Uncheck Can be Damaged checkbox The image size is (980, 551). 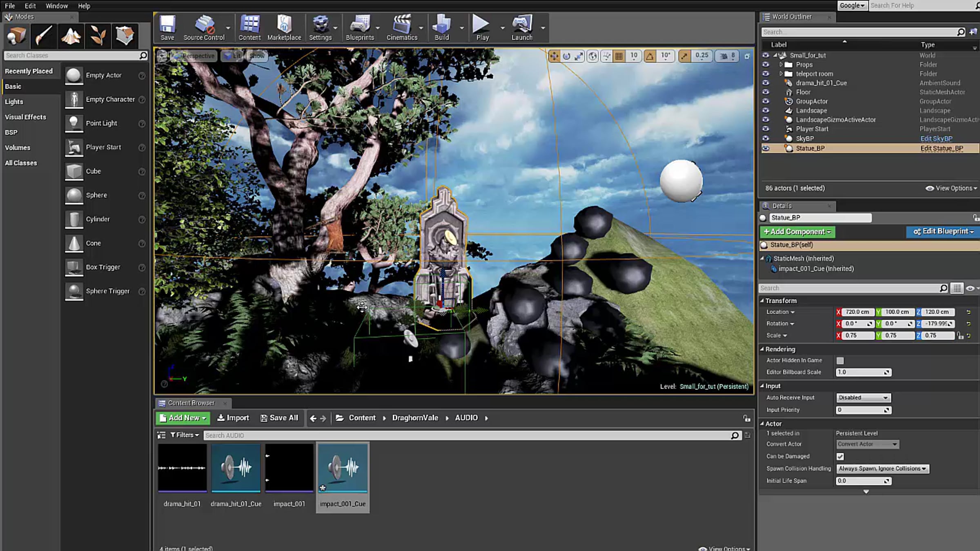840,456
